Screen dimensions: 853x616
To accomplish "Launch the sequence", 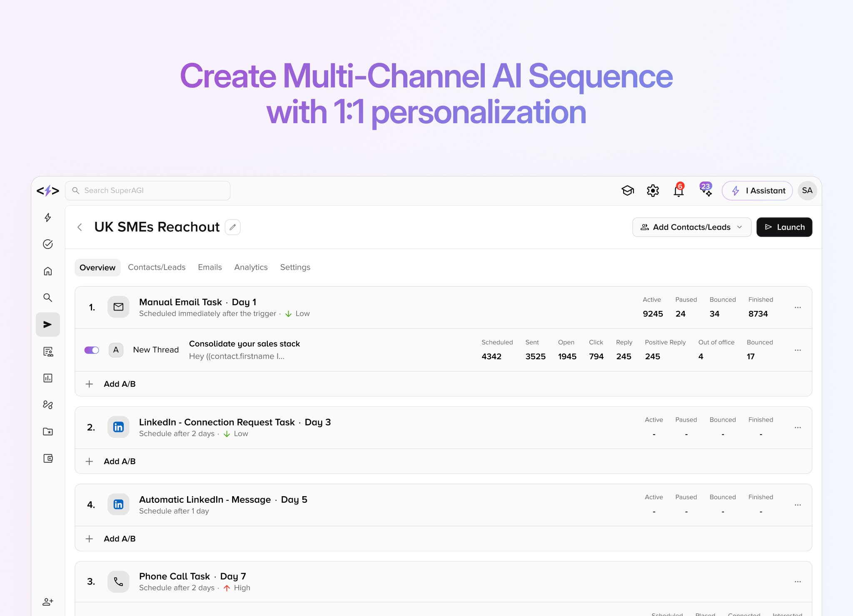I will (x=784, y=227).
